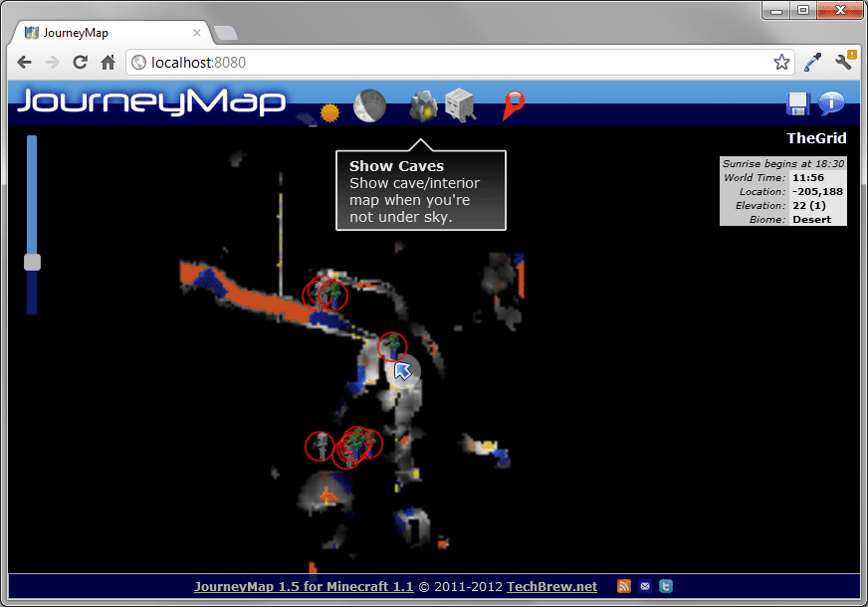
Task: Toggle the show monsters ghast icon
Action: coord(461,104)
